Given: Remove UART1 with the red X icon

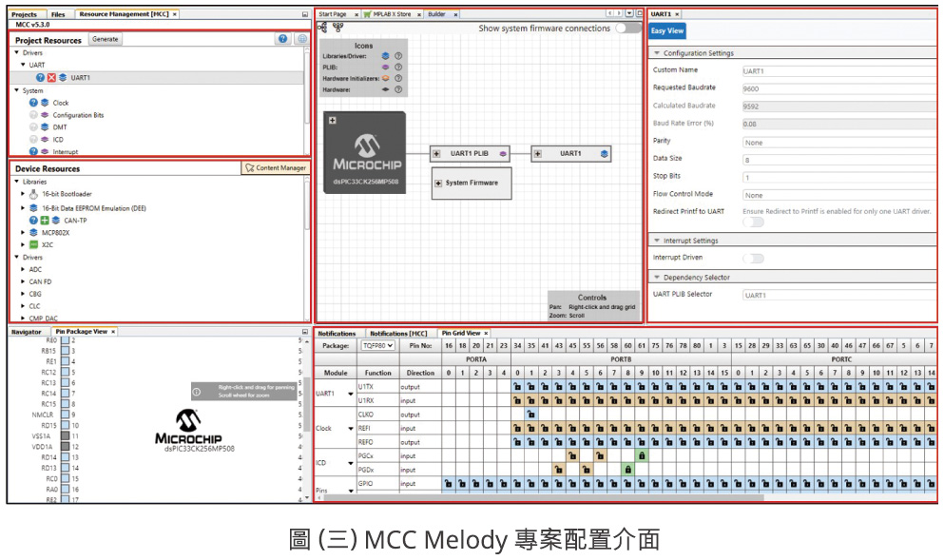Looking at the screenshot, I should coord(51,78).
